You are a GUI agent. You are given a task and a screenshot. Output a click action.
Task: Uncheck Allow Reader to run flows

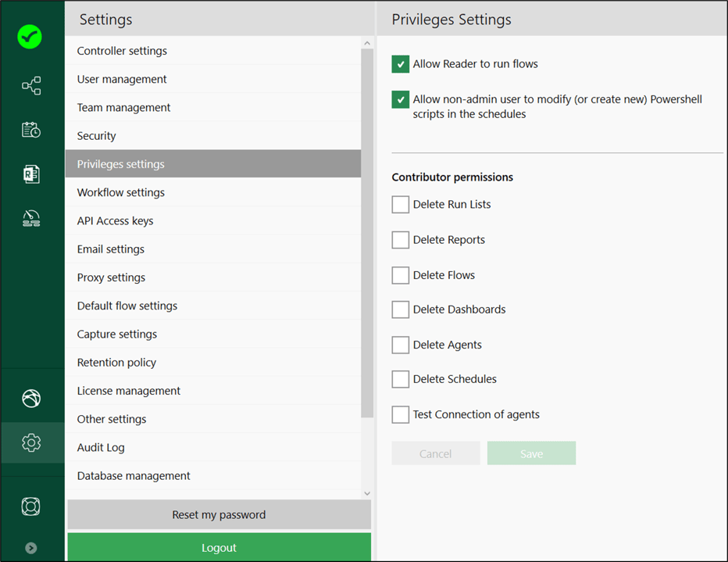(400, 64)
